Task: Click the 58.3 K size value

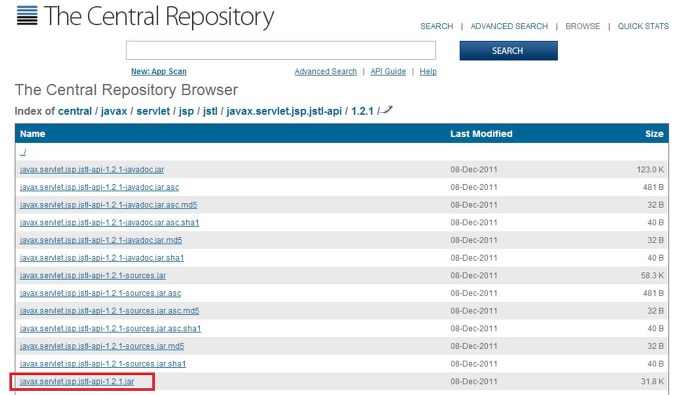Action: click(x=652, y=275)
